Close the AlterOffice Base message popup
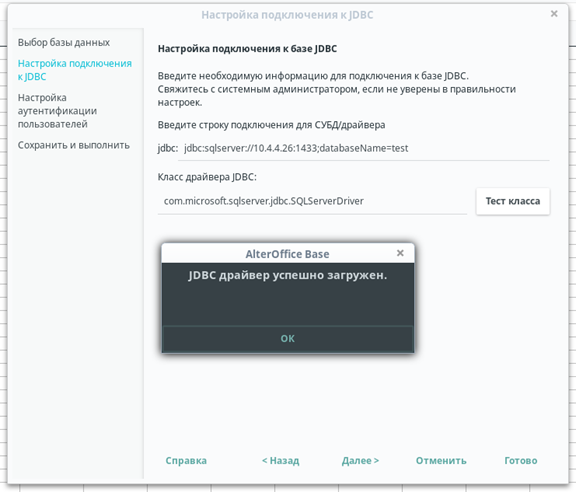 point(400,253)
